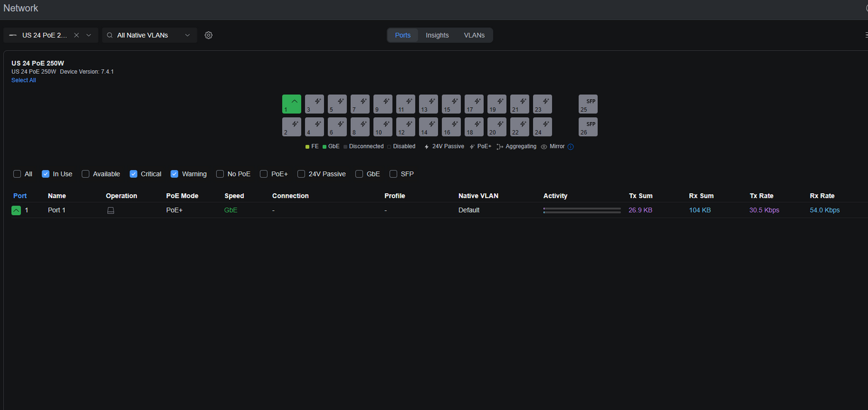Switch to the Insights tab

click(x=437, y=35)
